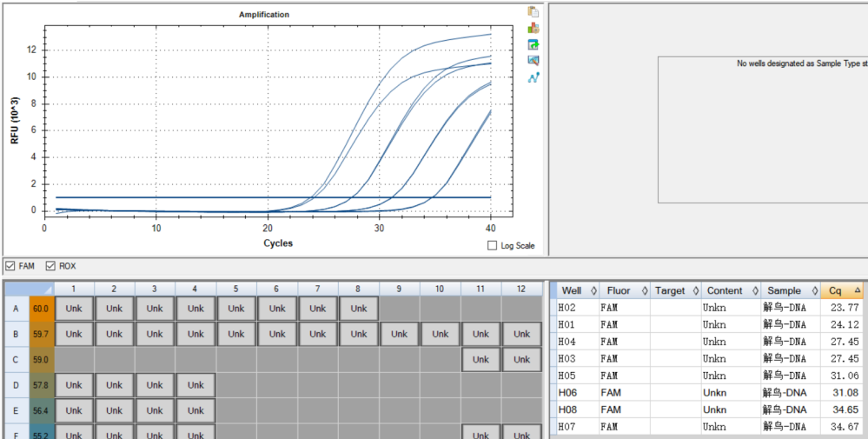868x439 pixels.
Task: Select plate row B header
Action: pos(17,334)
